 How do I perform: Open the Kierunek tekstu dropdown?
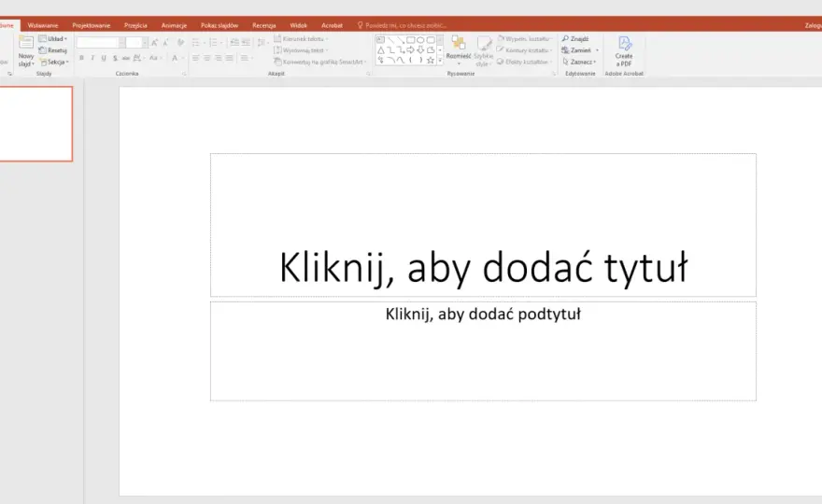tap(301, 39)
